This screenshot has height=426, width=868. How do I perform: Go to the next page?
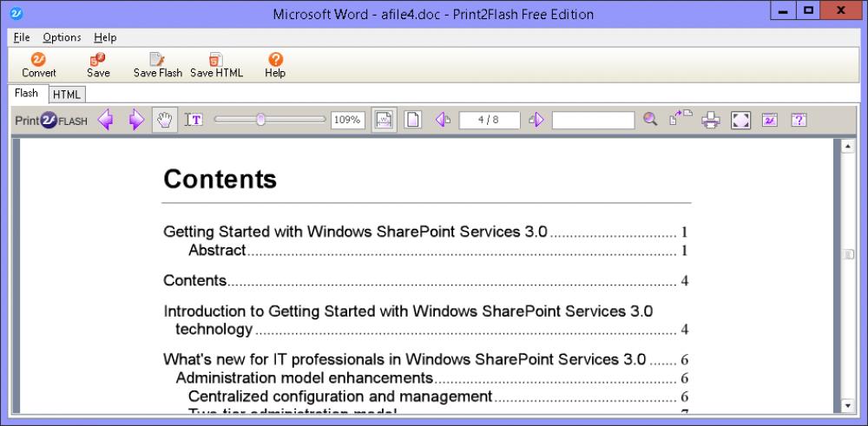pos(536,120)
